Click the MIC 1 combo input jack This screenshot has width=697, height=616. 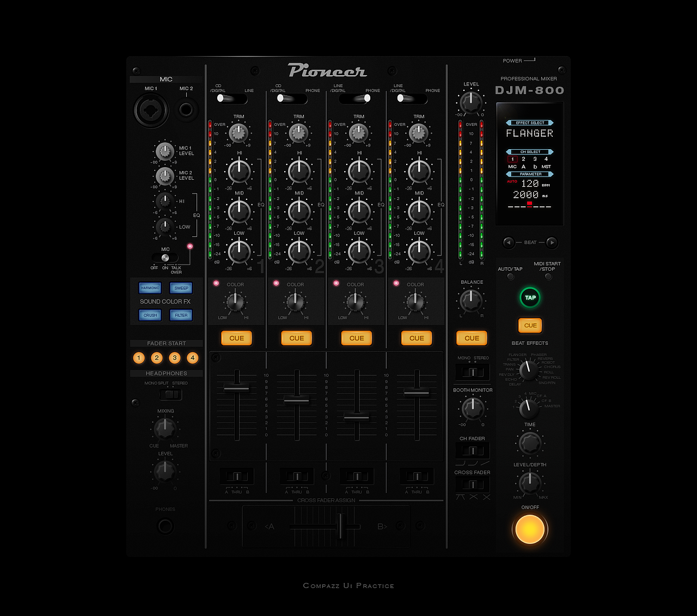[151, 111]
